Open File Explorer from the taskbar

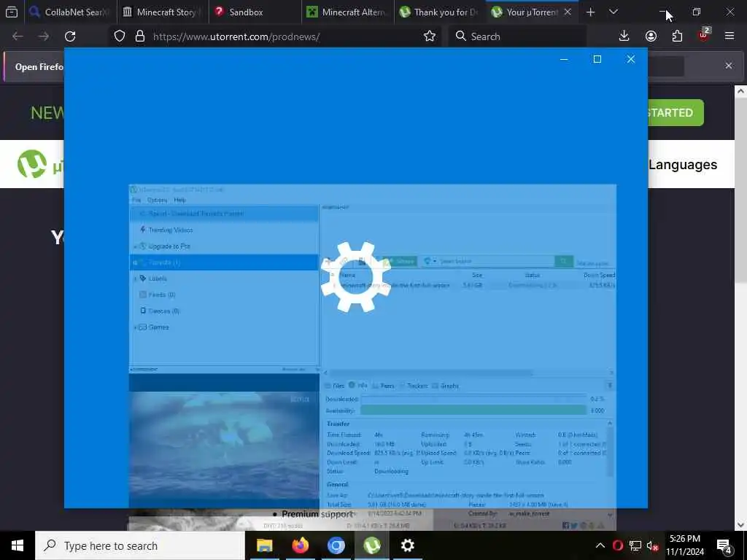click(x=264, y=545)
